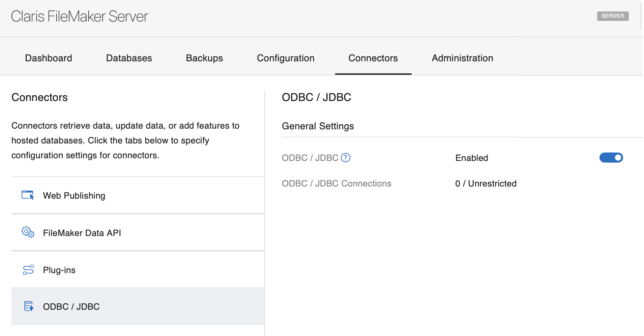Click the Claris FileMaker Server title
The width and height of the screenshot is (644, 336).
tap(80, 16)
